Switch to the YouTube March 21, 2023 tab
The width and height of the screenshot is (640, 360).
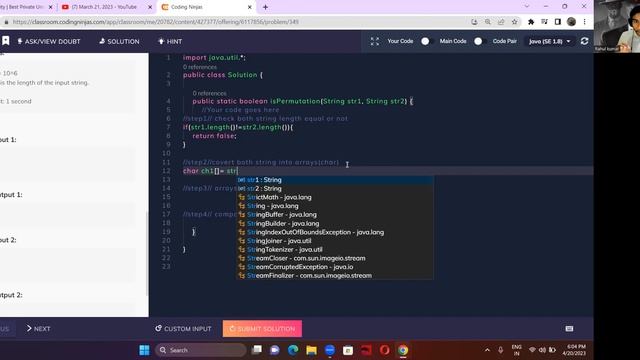pos(104,7)
